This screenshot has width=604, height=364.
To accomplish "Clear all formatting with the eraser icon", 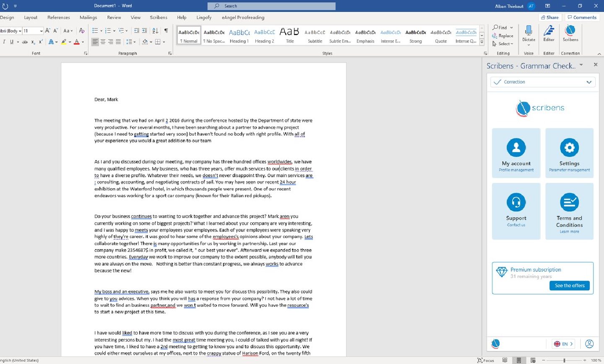I will click(x=82, y=31).
